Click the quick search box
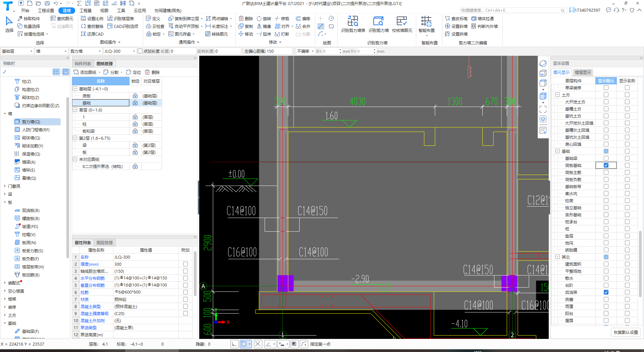The height and width of the screenshot is (352, 644). pyautogui.click(x=513, y=10)
